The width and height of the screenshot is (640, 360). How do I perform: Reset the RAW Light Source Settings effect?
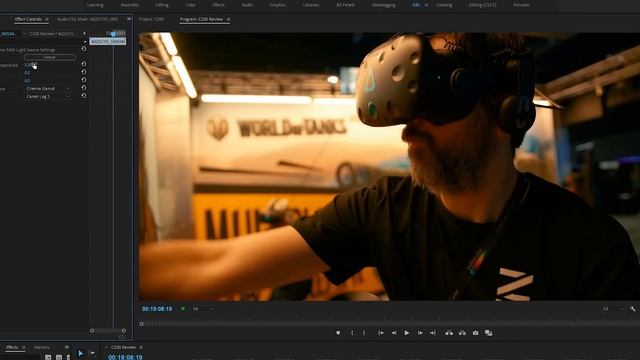click(84, 49)
